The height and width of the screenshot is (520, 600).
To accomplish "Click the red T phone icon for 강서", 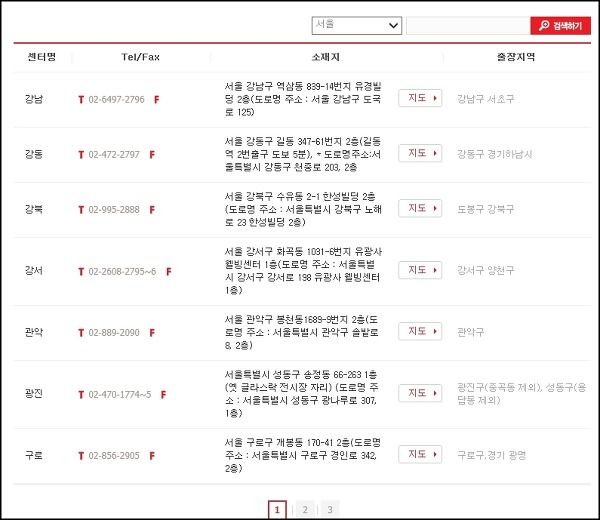I will tap(81, 272).
